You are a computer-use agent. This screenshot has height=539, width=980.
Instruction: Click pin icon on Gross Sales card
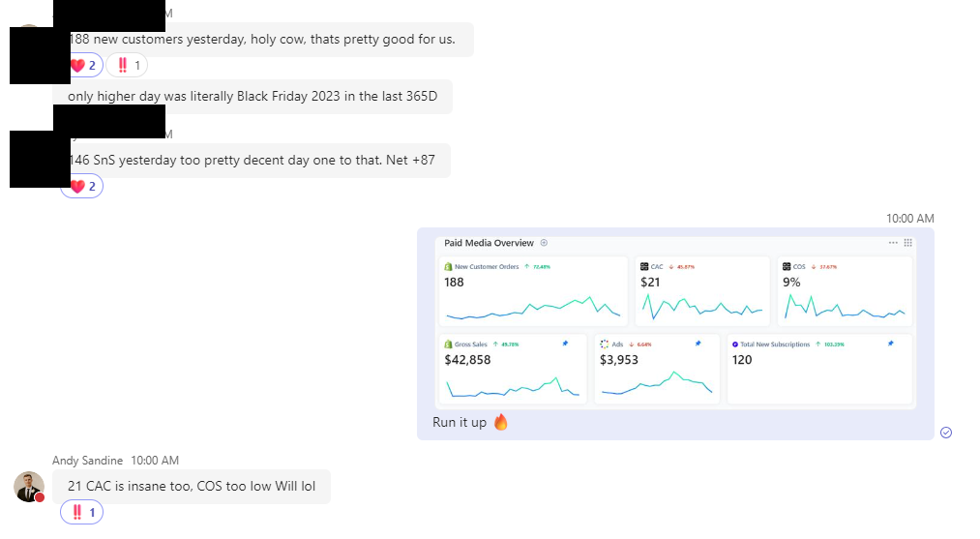click(565, 344)
